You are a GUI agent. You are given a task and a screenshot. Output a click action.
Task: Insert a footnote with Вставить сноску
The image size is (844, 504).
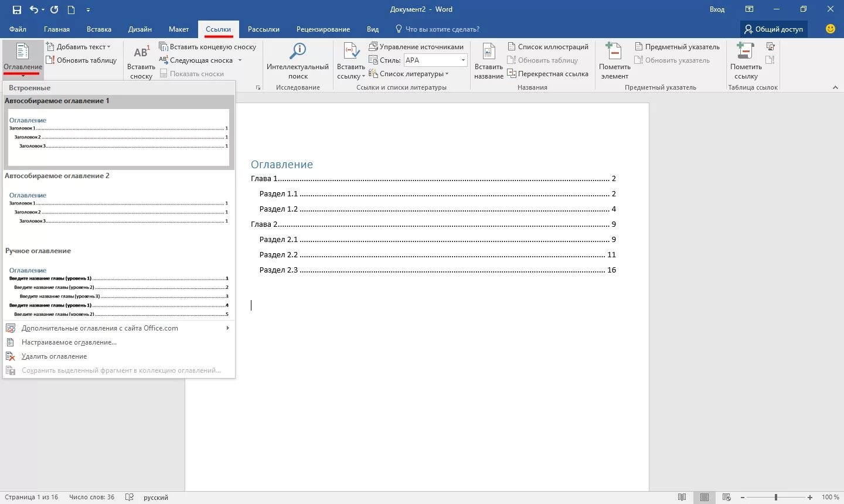tap(141, 61)
